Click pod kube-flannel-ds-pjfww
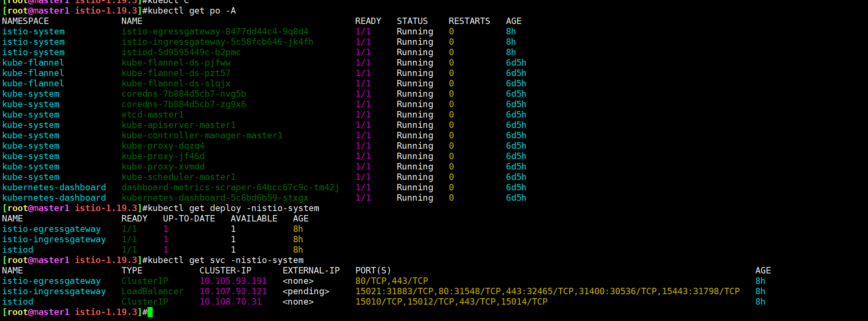This screenshot has width=868, height=321. [176, 63]
